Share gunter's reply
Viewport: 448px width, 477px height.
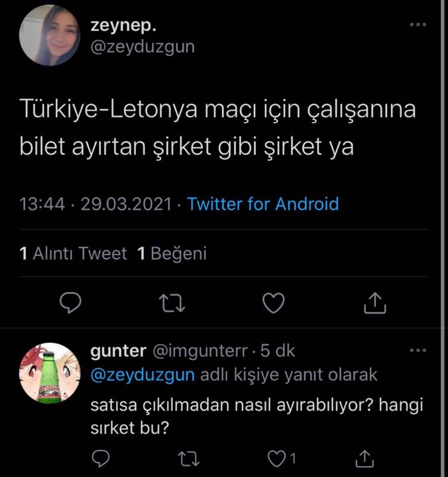pos(364,459)
